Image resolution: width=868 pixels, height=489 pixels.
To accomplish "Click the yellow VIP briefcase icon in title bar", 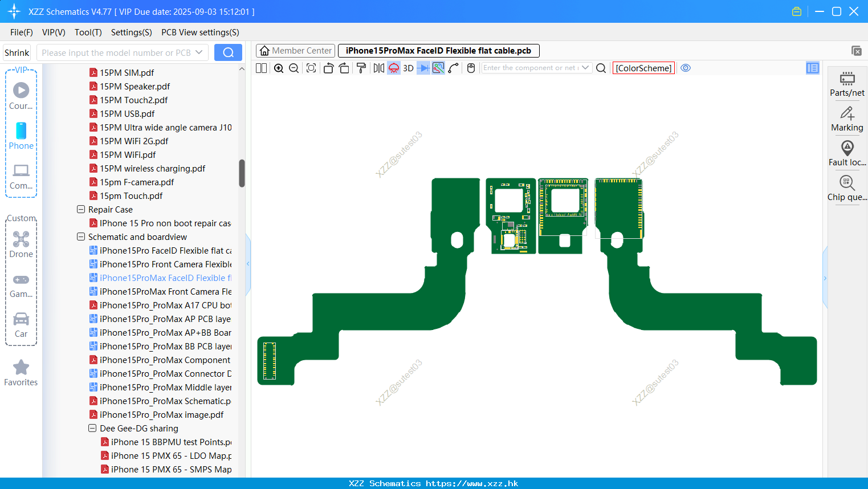I will [797, 11].
